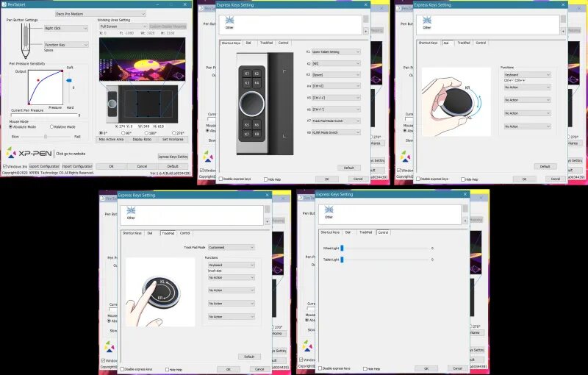The width and height of the screenshot is (588, 375).
Task: Click the finger-on-trackpad illustration in TrackPad window
Action: point(160,292)
